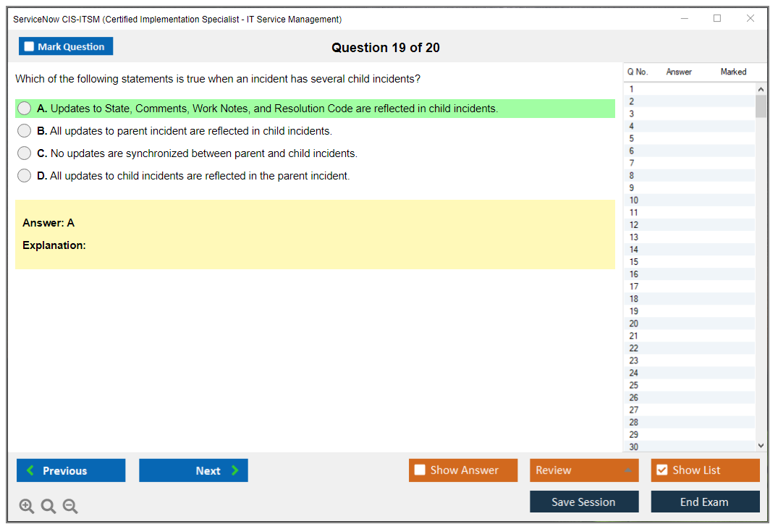This screenshot has width=778, height=532.
Task: Tick the Mark Question checkbox
Action: click(29, 47)
